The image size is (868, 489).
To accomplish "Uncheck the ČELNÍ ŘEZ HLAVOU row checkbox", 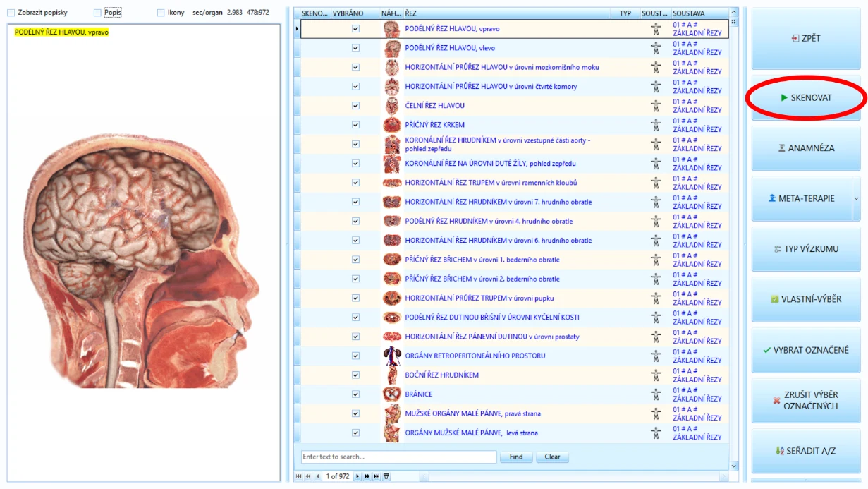I will (355, 106).
